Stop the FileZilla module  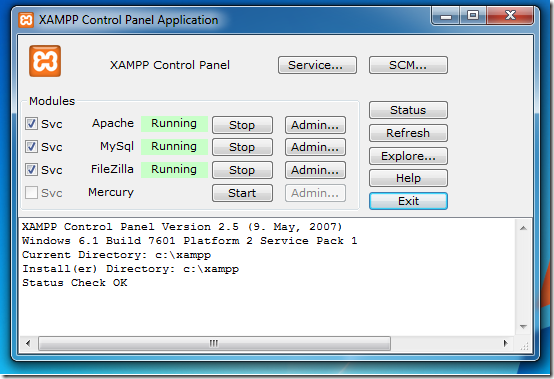[242, 170]
